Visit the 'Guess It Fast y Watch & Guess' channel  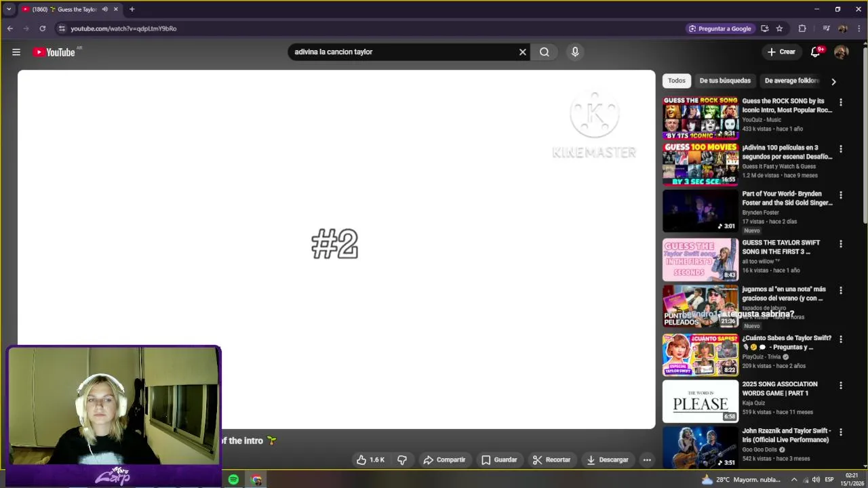point(778,166)
